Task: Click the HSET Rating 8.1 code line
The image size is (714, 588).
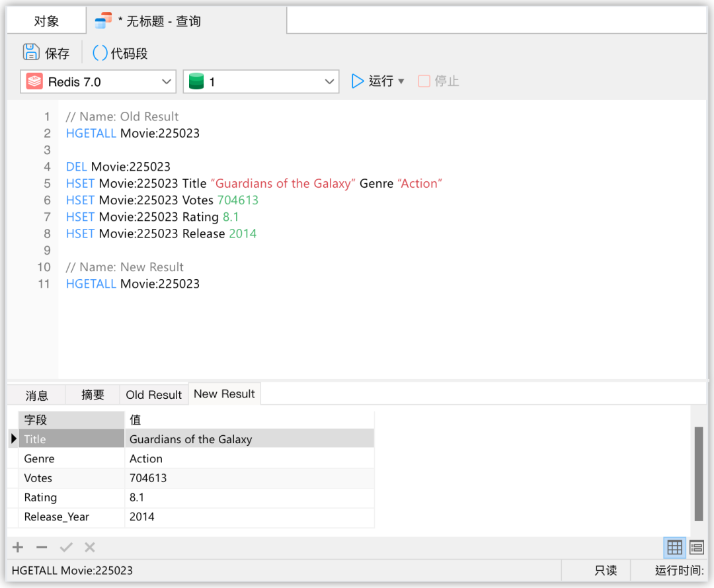Action: coord(153,217)
